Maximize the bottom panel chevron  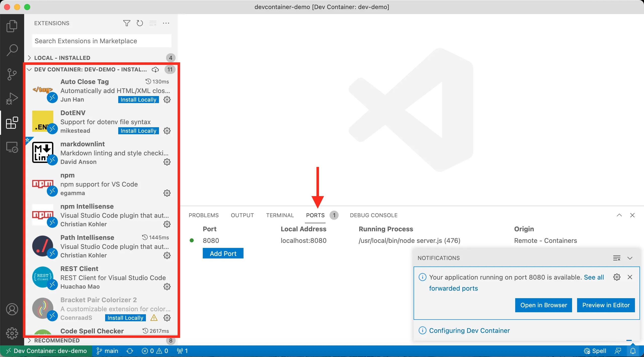pos(619,215)
